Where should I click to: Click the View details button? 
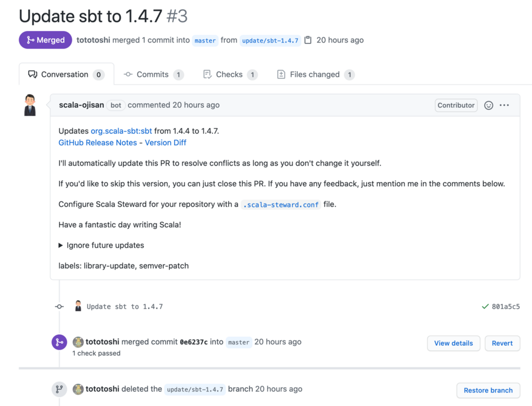(453, 343)
